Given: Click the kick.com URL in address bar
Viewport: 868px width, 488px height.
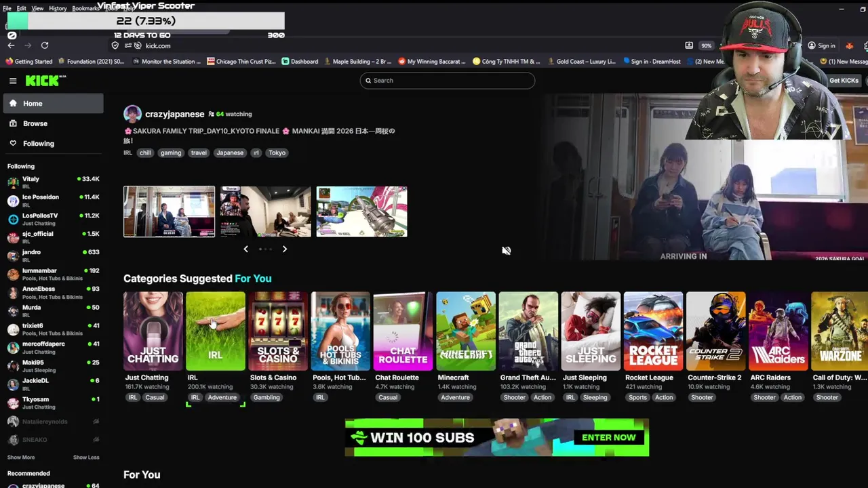Looking at the screenshot, I should click(158, 45).
